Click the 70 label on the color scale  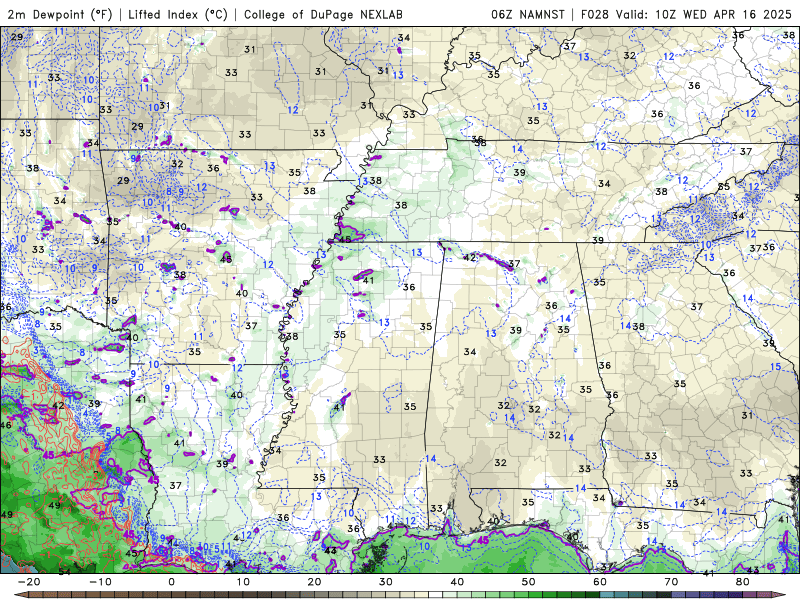[671, 582]
